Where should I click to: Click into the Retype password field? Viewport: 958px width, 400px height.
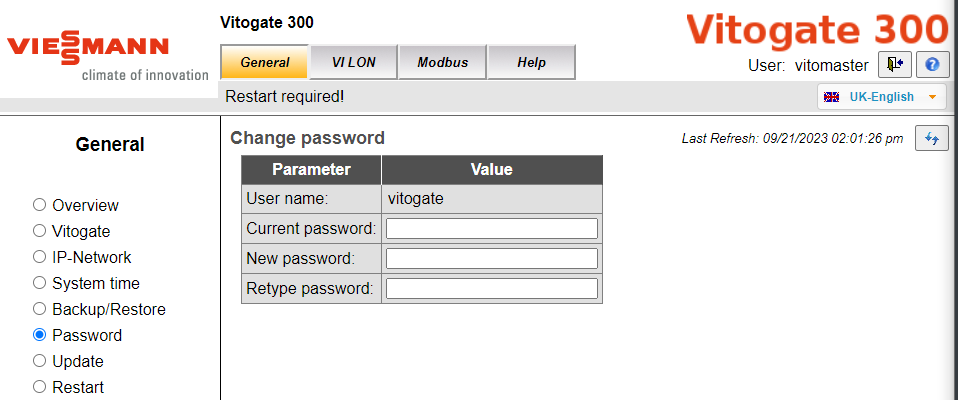click(x=492, y=288)
